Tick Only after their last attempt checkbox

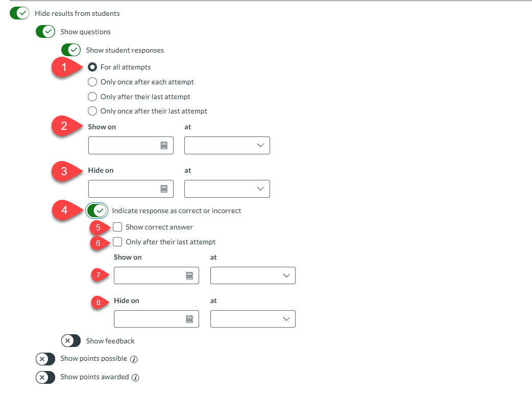(x=118, y=242)
